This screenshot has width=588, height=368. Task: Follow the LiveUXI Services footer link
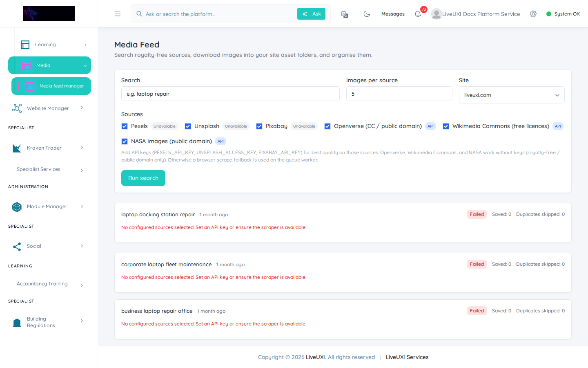coord(407,357)
